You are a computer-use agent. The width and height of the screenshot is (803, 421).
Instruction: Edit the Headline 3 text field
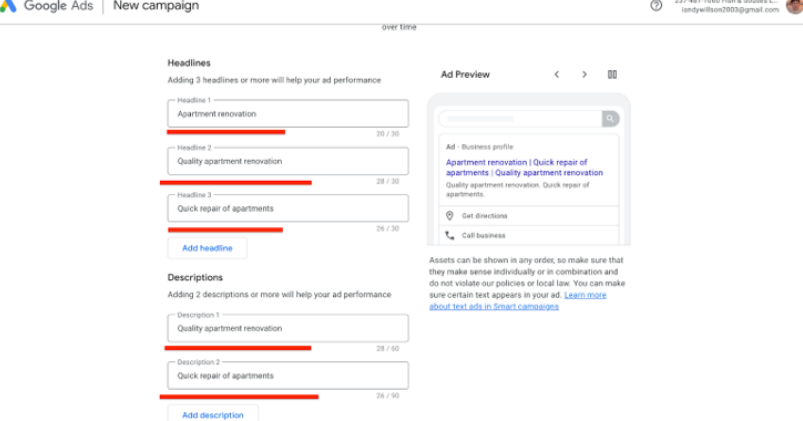[x=288, y=208]
